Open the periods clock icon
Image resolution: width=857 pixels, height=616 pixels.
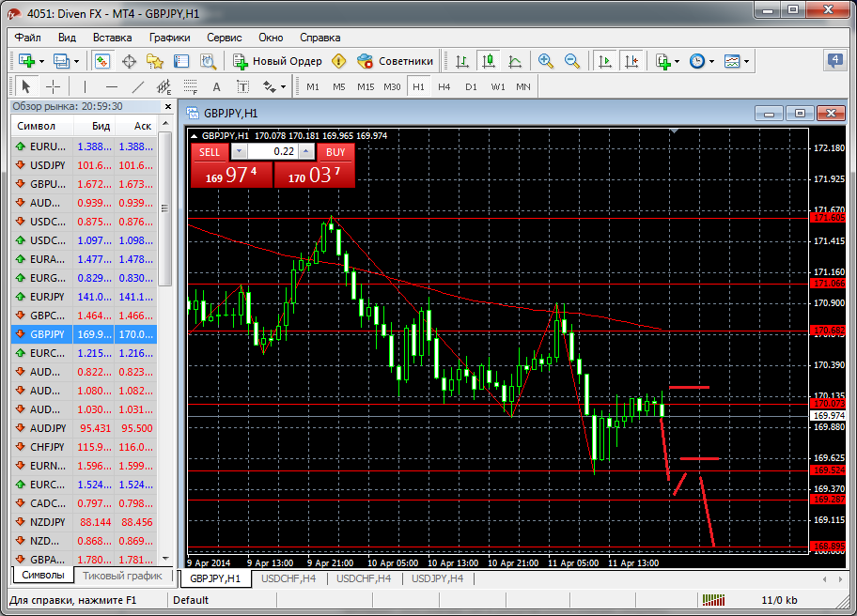pyautogui.click(x=697, y=61)
